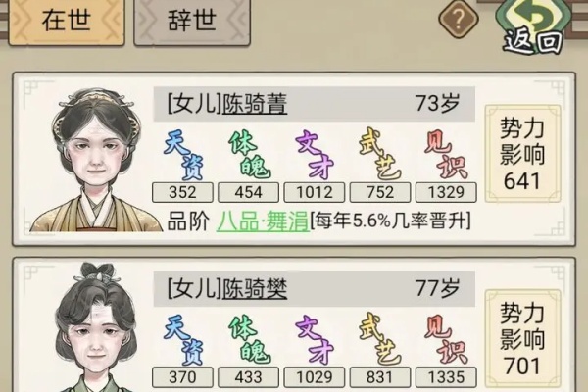The height and width of the screenshot is (392, 588).
Task: Tap 陈骑菁's 天资 talent icon
Action: click(x=183, y=155)
